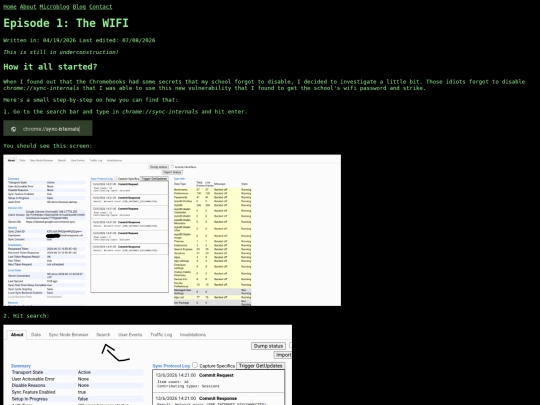
Task: Click the 'This is still in underconstruction!' note
Action: coord(61,52)
